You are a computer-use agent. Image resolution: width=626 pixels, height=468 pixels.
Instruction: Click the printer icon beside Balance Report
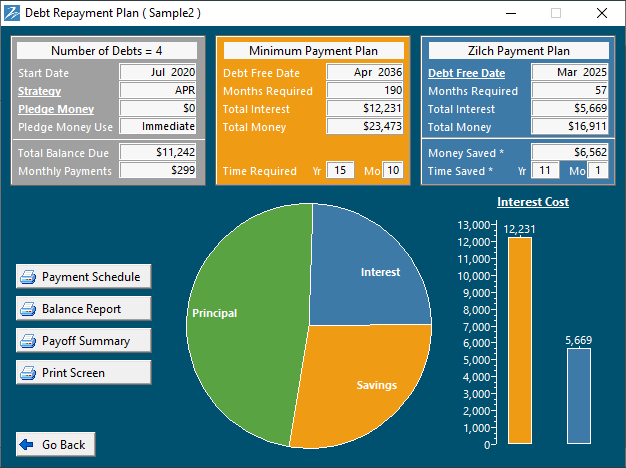click(29, 309)
